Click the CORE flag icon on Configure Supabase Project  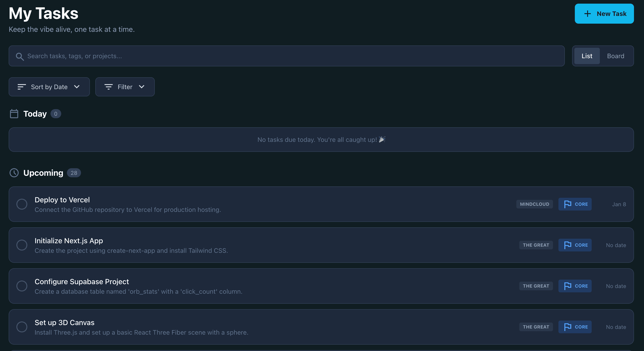click(568, 286)
